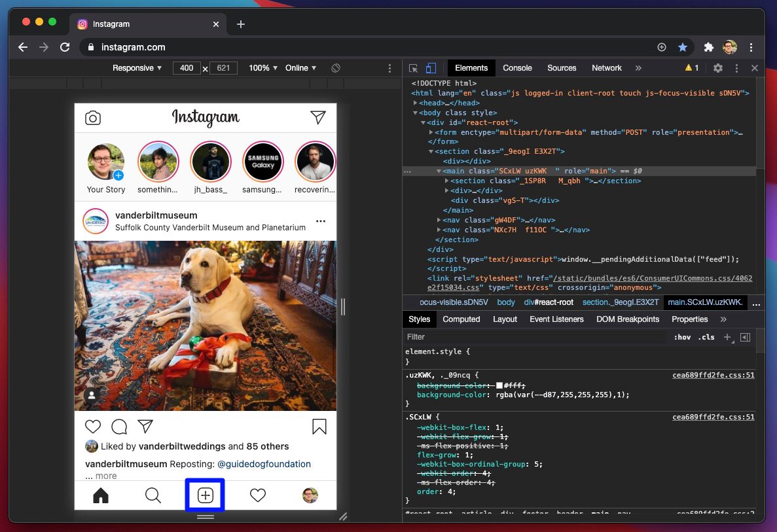Like the vanderbiltmuseum post
Screen dimensions: 777x532
coord(93,427)
